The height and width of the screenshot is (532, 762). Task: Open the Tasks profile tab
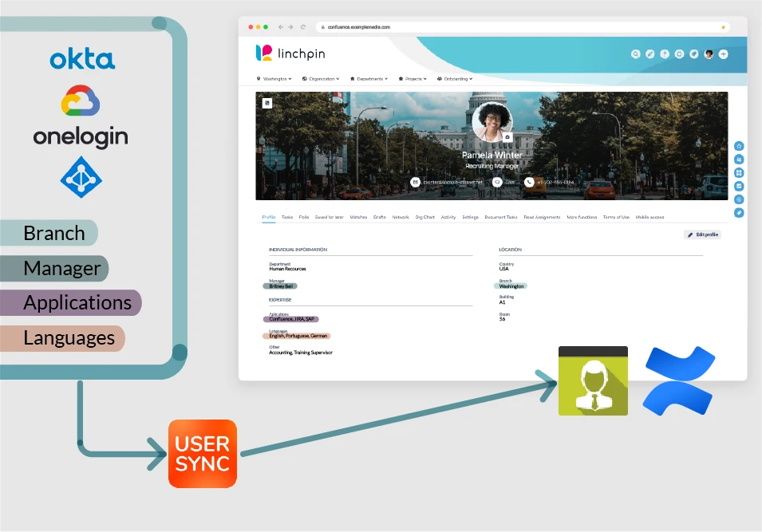[287, 217]
